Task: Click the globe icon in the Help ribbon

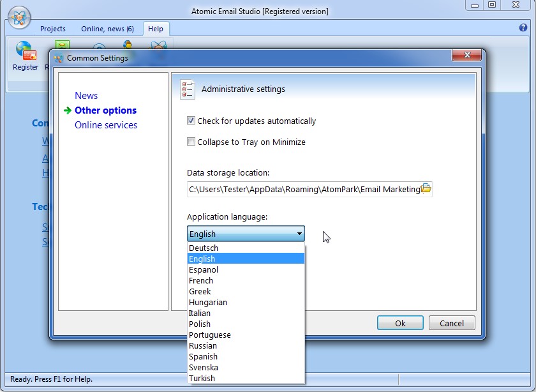Action: pyautogui.click(x=24, y=45)
